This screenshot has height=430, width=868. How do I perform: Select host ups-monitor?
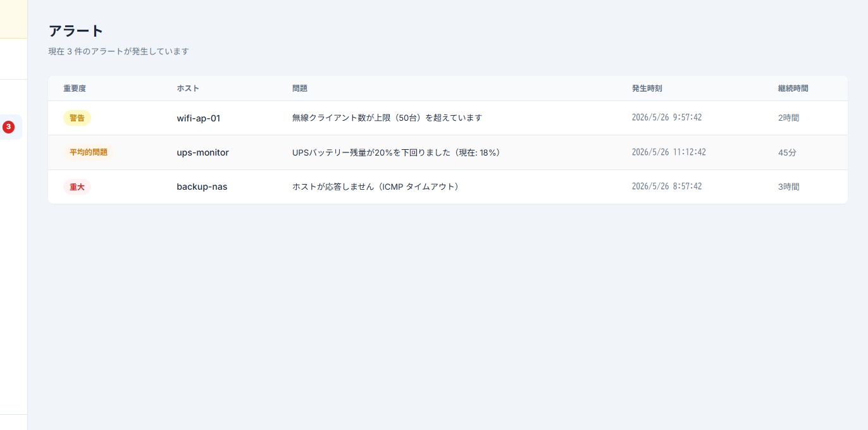click(x=202, y=152)
